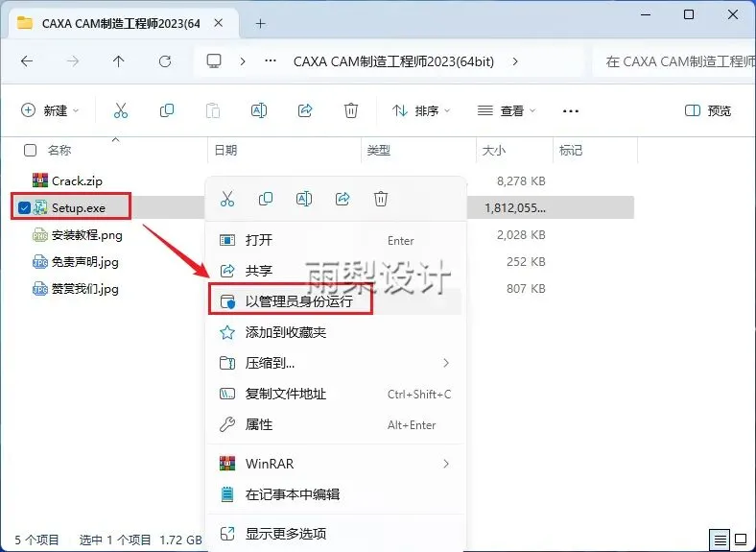Uncheck the Setup.exe selection checkbox
Viewport: 756px width, 552px height.
click(24, 208)
